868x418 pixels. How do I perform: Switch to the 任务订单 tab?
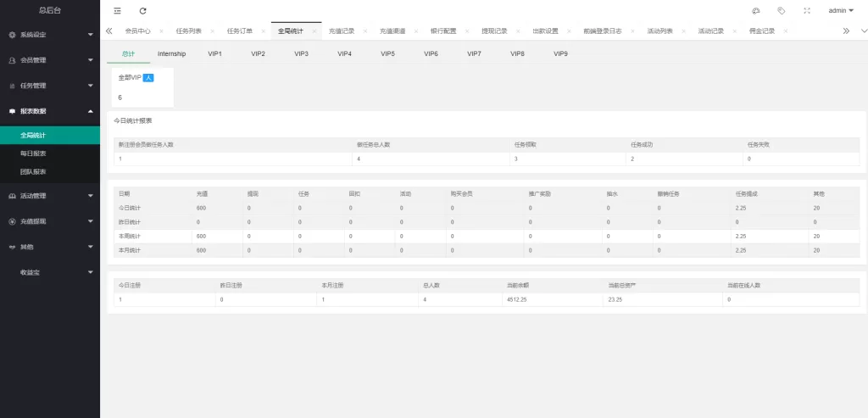[x=240, y=31]
